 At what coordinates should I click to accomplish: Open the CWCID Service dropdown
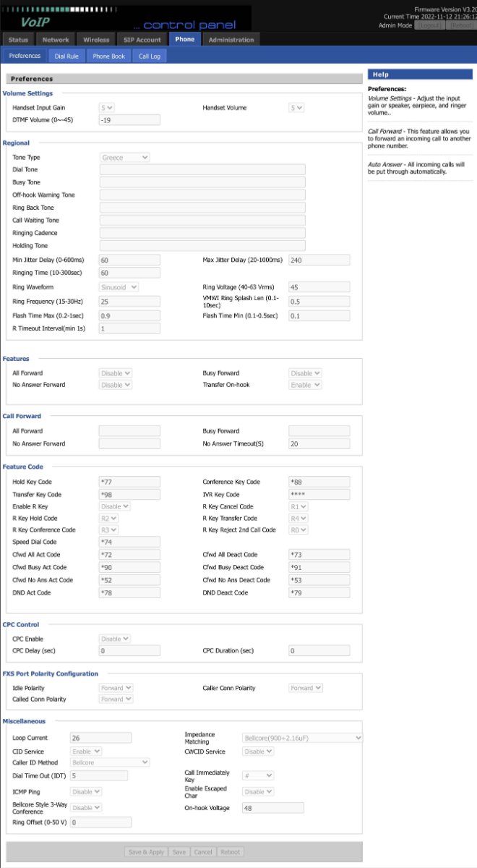[258, 752]
